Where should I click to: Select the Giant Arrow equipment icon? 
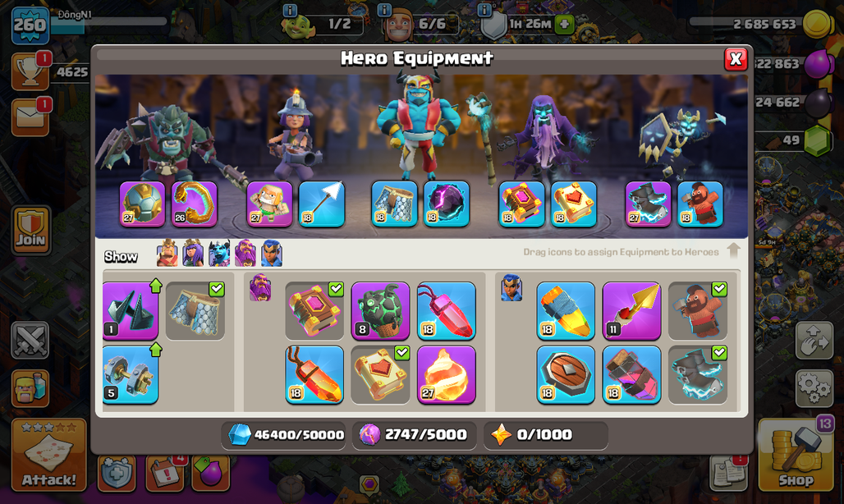click(321, 204)
